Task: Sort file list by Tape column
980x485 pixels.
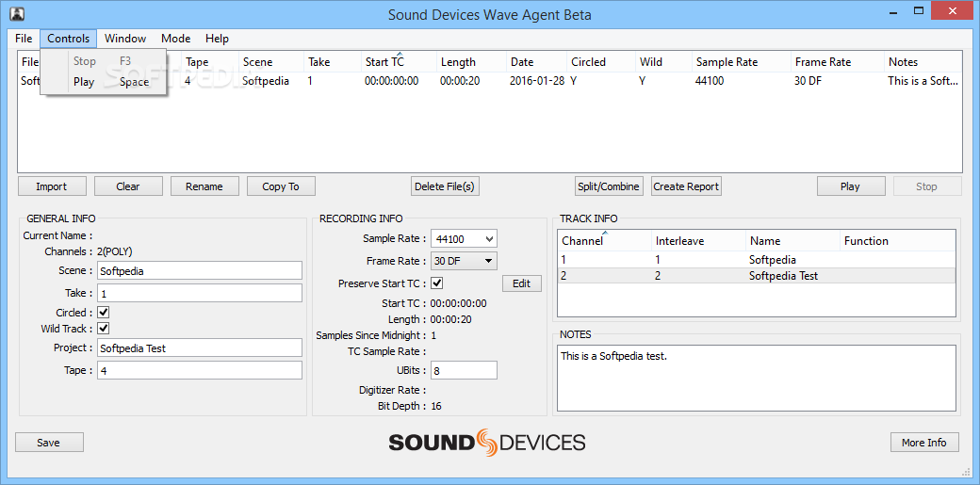Action: click(x=211, y=62)
